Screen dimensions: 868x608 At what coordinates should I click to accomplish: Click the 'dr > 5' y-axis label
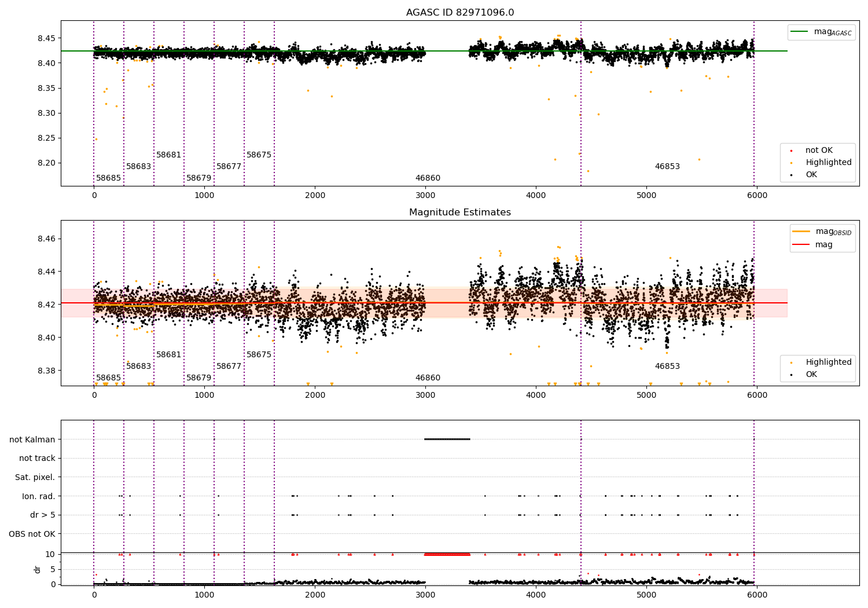click(43, 515)
